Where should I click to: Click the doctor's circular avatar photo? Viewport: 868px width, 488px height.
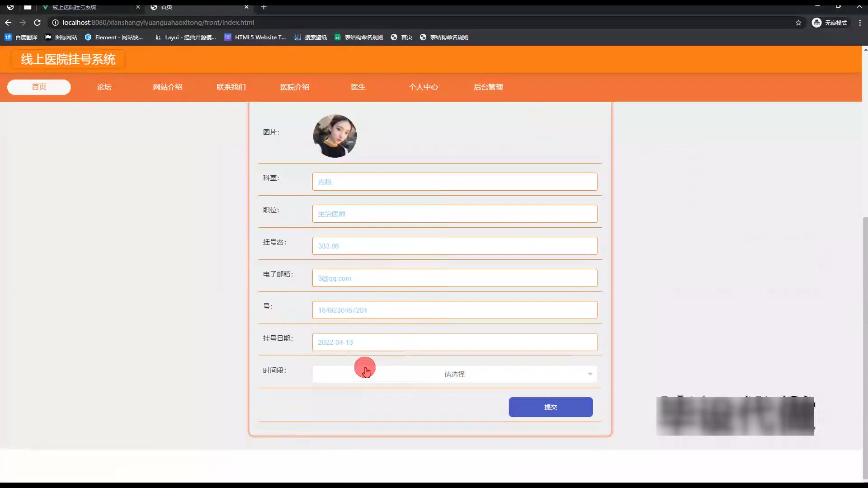pyautogui.click(x=335, y=136)
